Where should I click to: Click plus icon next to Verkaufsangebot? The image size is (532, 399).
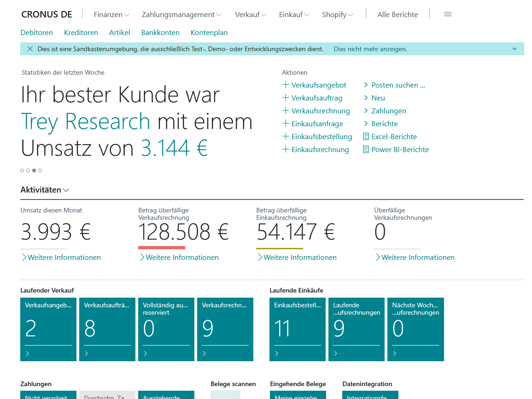[286, 85]
